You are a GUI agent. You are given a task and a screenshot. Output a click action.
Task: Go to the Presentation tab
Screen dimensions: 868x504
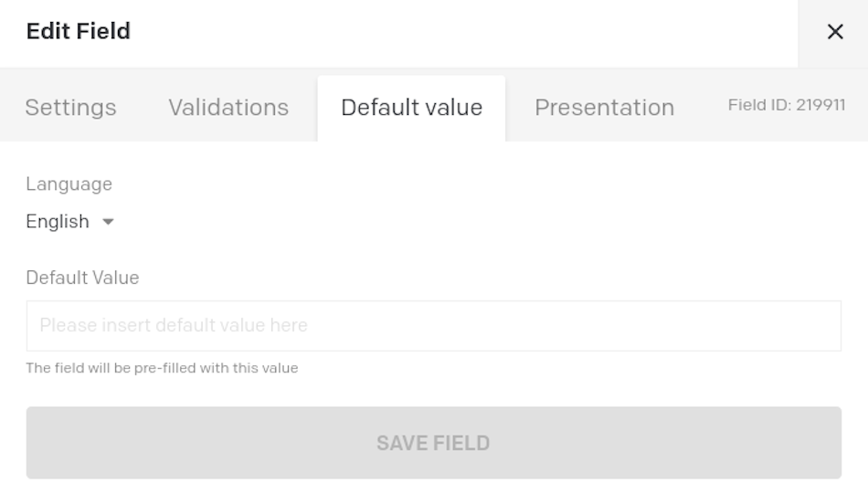605,108
